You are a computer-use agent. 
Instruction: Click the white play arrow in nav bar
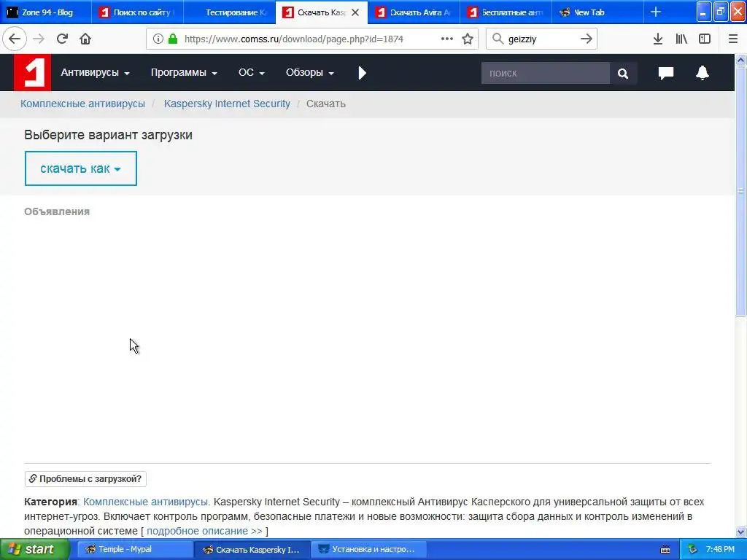(362, 73)
